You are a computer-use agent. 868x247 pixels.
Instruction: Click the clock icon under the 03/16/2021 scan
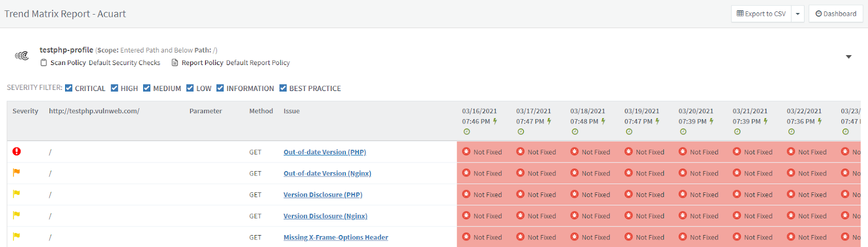coord(467,132)
